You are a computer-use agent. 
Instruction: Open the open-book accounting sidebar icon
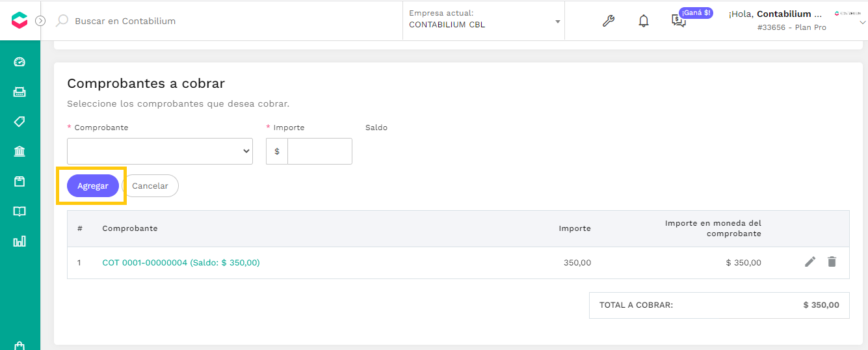pos(20,211)
